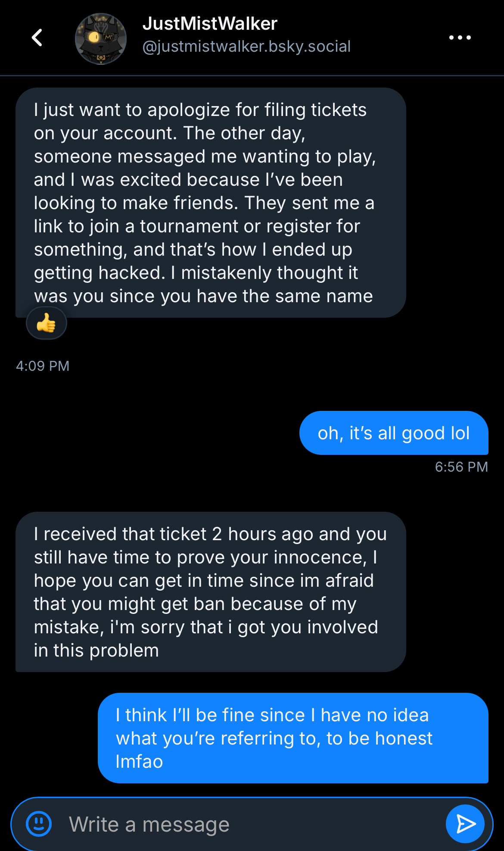Image resolution: width=504 pixels, height=851 pixels.
Task: Open JustMistWalker's profile avatar
Action: [101, 39]
